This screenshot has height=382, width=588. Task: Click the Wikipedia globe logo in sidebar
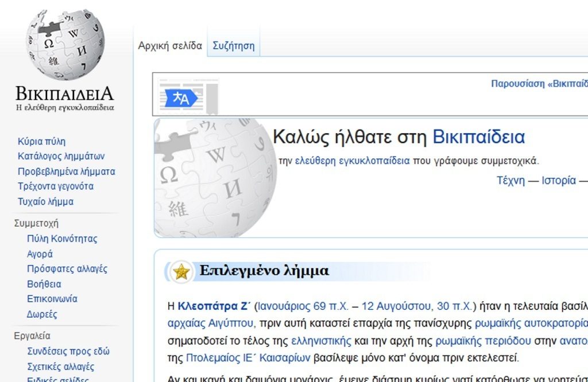point(65,45)
